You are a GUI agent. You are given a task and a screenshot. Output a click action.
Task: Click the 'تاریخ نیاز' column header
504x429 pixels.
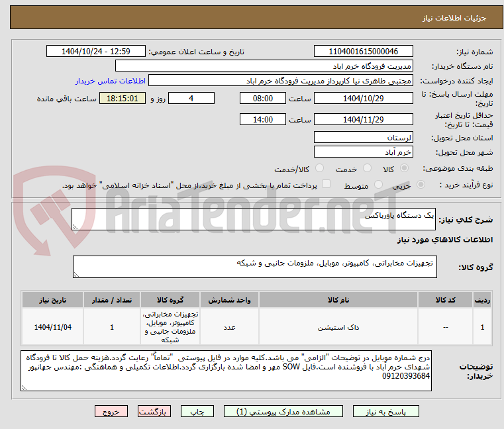pyautogui.click(x=53, y=300)
